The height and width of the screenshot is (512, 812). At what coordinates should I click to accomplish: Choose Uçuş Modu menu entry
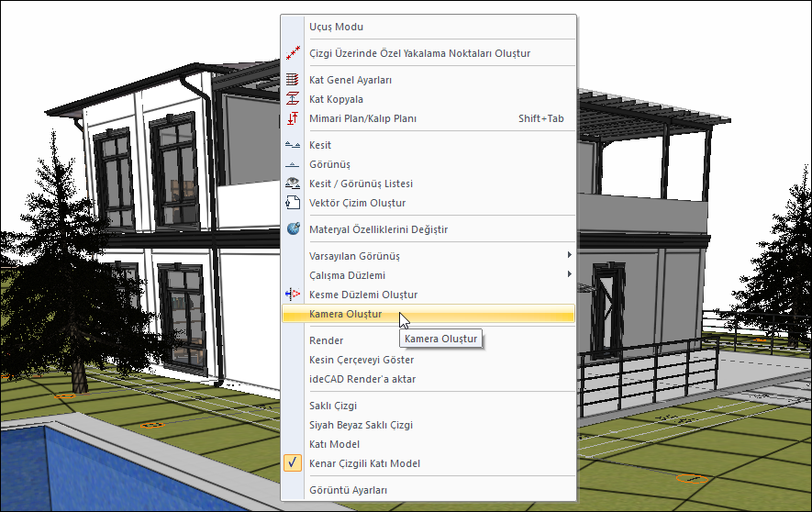point(336,28)
